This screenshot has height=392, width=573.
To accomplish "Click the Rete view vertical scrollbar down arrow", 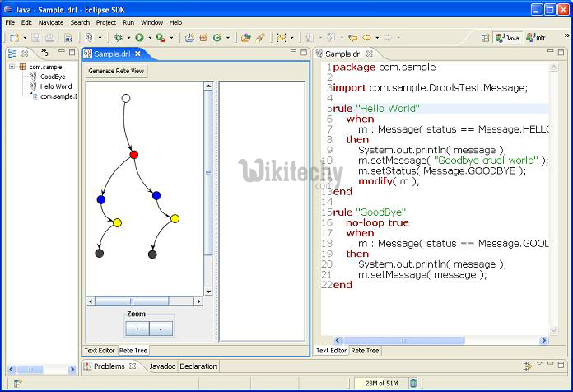I will [x=208, y=292].
